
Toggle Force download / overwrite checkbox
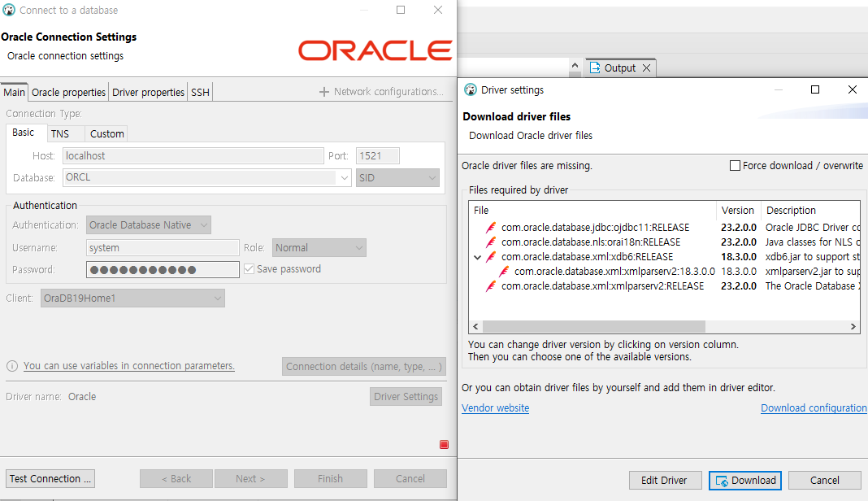(736, 166)
